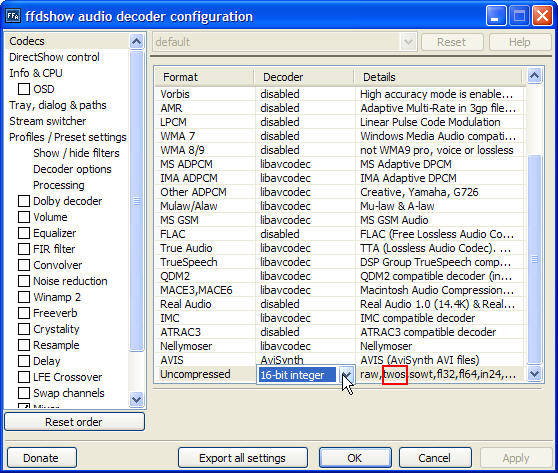558x473 pixels.
Task: Select the Processing page
Action: (59, 185)
